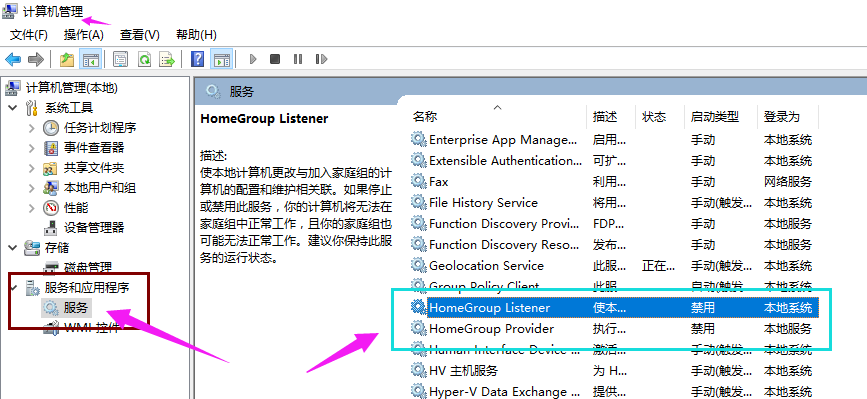Toggle the Show/Hide Action Pane button
This screenshot has height=399, width=867.
(x=221, y=59)
